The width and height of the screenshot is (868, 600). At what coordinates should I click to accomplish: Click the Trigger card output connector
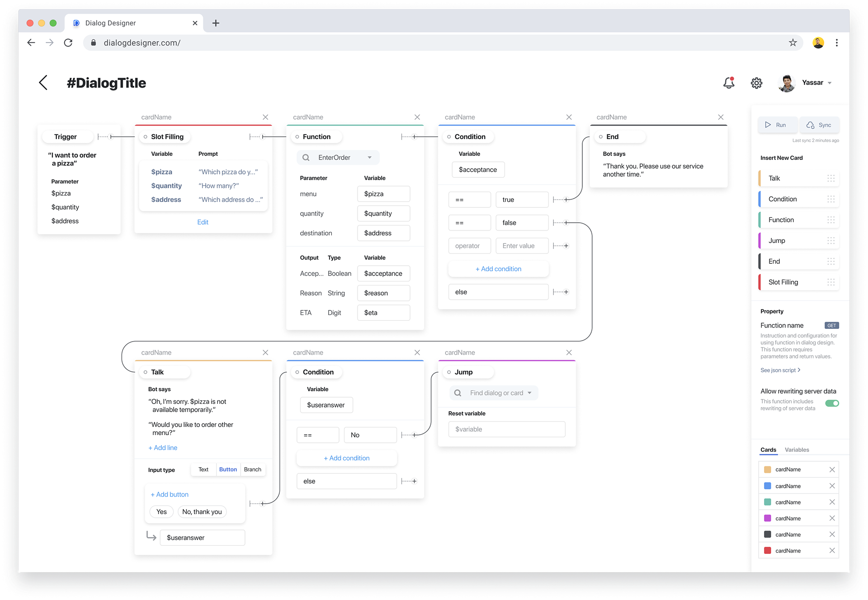[x=111, y=136]
